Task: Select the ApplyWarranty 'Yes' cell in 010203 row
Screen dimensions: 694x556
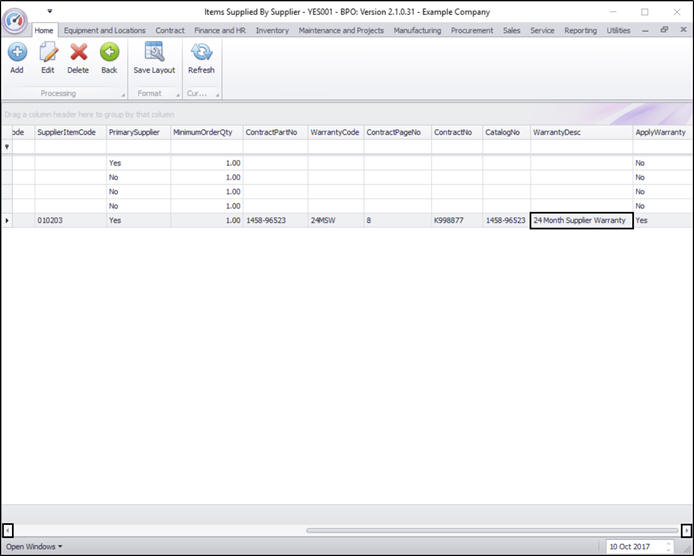Action: (662, 220)
